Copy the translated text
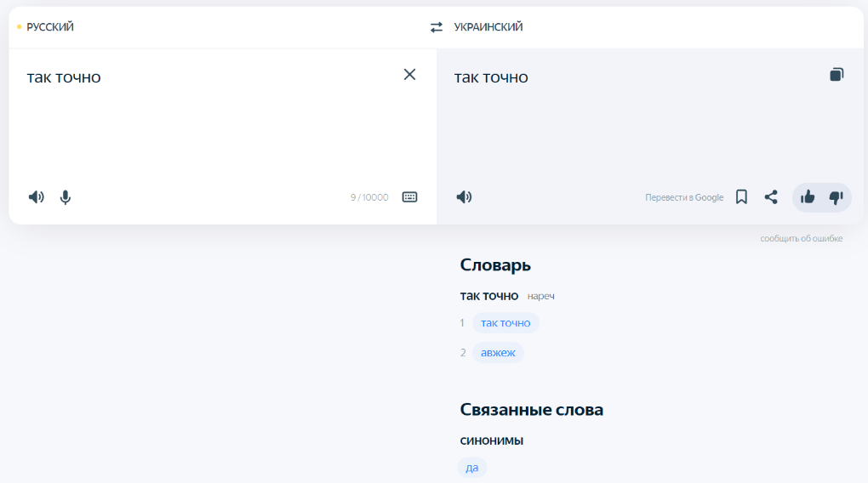The image size is (868, 483). tap(837, 75)
